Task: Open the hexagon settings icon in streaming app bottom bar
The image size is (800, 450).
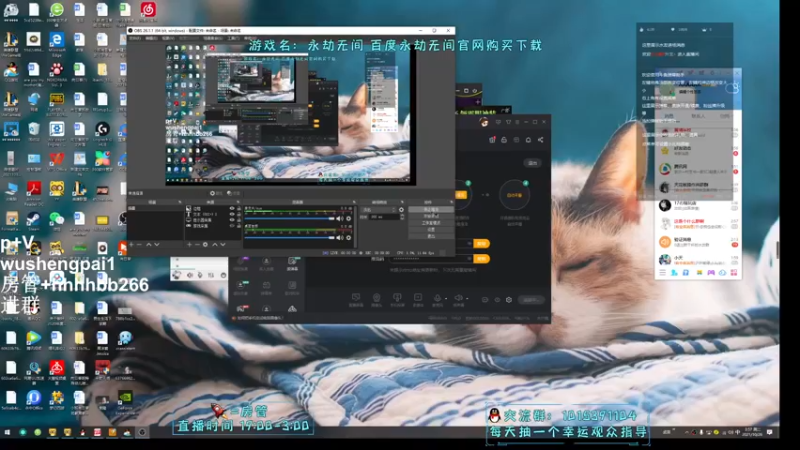Action: pyautogui.click(x=509, y=299)
